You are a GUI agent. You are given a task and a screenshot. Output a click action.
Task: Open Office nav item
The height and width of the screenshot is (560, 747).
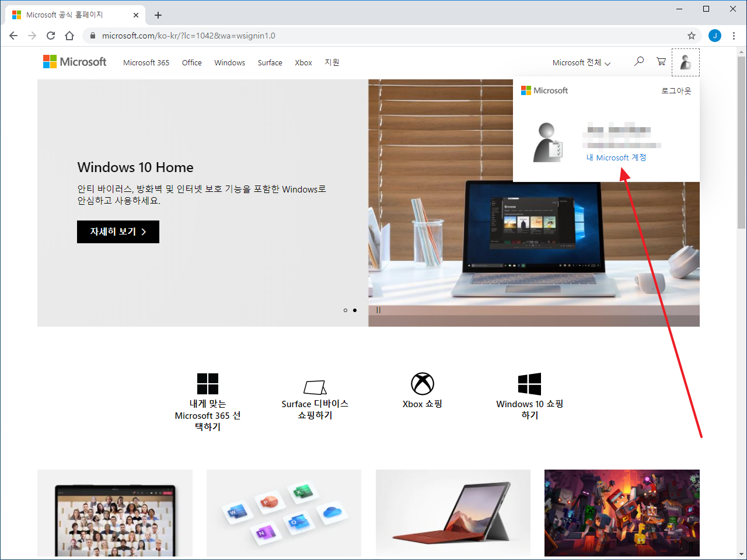(x=192, y=62)
